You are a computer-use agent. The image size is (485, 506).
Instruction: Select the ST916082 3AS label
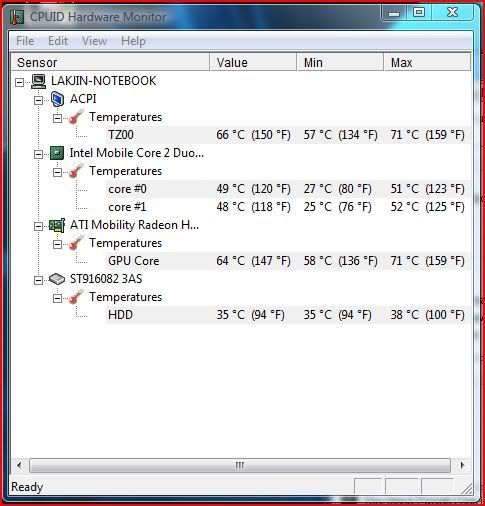pyautogui.click(x=106, y=279)
